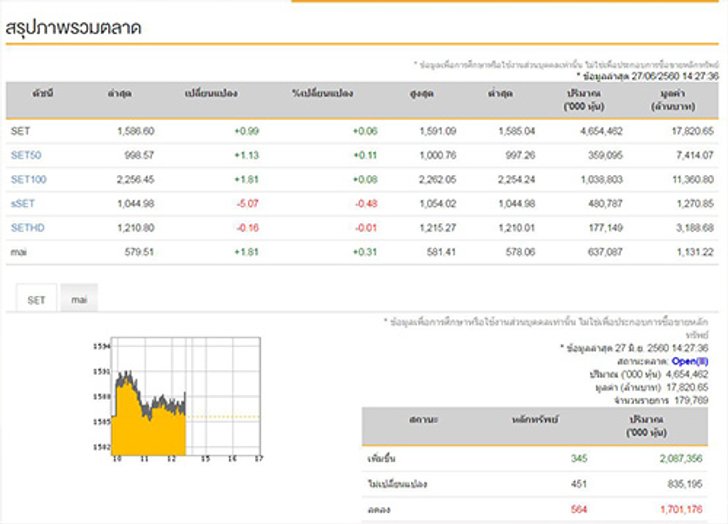Select the SETHD low 1,210.01
Image resolution: width=728 pixels, height=524 pixels.
click(517, 227)
